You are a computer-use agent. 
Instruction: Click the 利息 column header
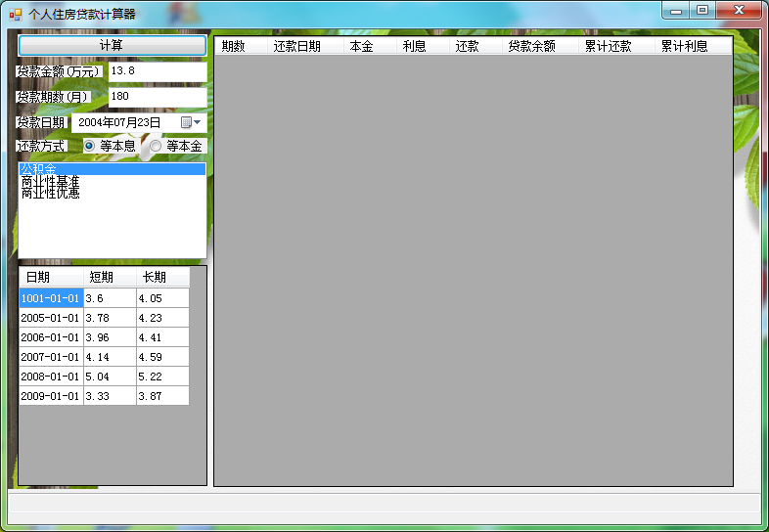[x=424, y=46]
